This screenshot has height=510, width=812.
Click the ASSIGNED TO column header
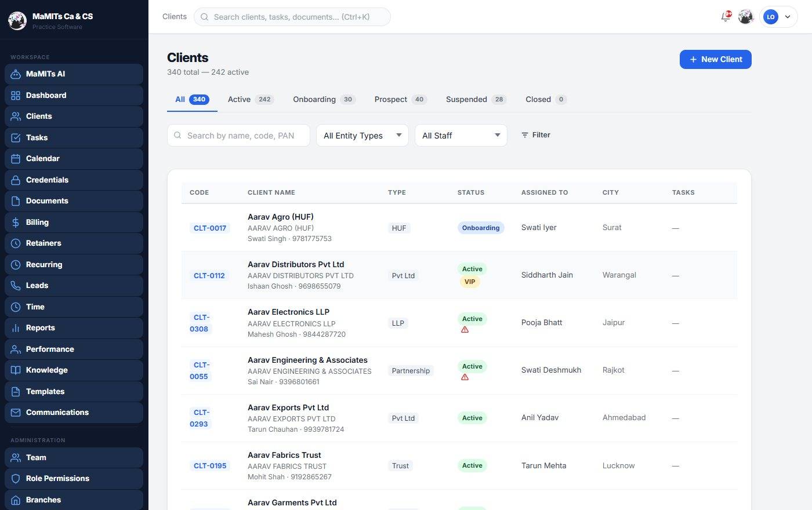point(545,192)
